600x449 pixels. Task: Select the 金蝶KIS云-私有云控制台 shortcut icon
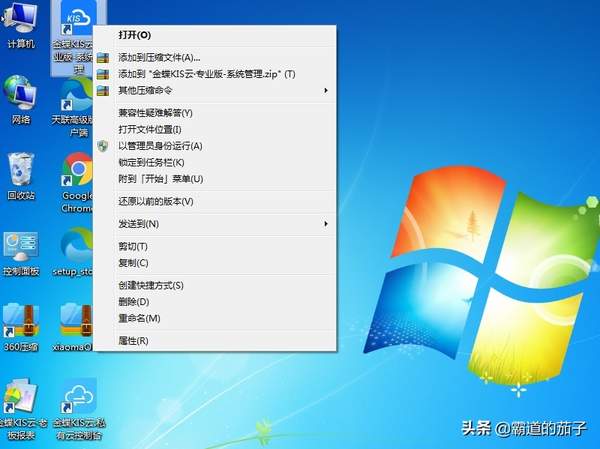point(79,396)
